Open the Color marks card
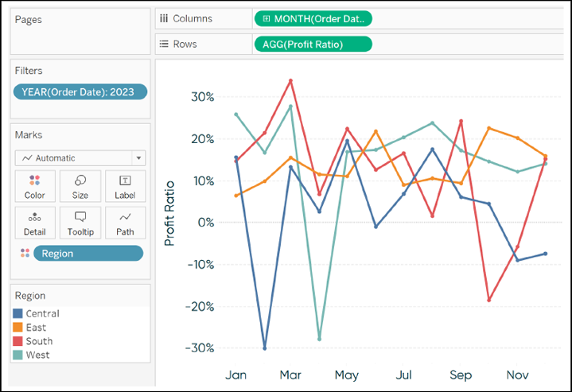572x392 pixels. (x=35, y=186)
